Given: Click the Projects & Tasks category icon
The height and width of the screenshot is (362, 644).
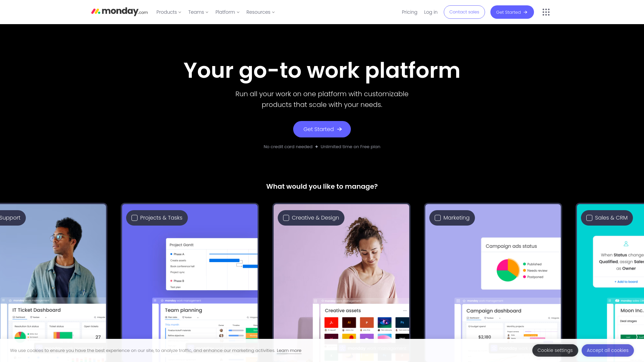Looking at the screenshot, I should (x=134, y=218).
